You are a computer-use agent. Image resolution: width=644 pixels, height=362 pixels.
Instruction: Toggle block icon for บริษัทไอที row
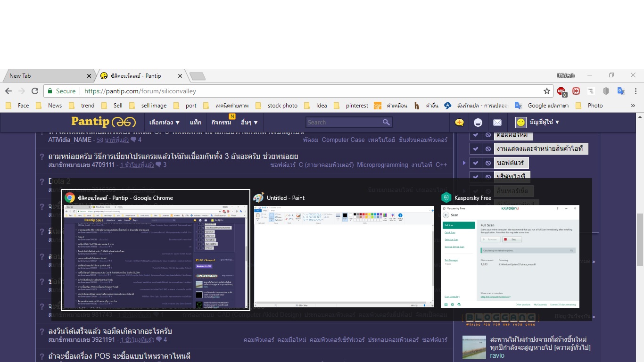487,177
